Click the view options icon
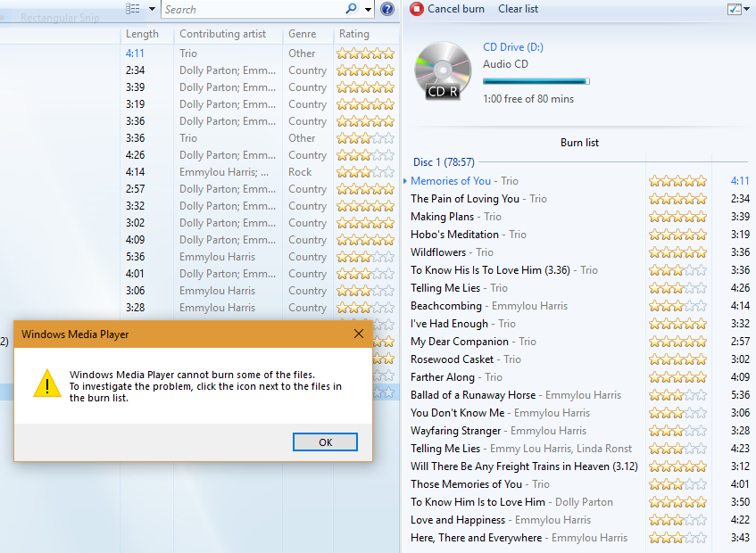Image resolution: width=756 pixels, height=553 pixels. pos(133,9)
